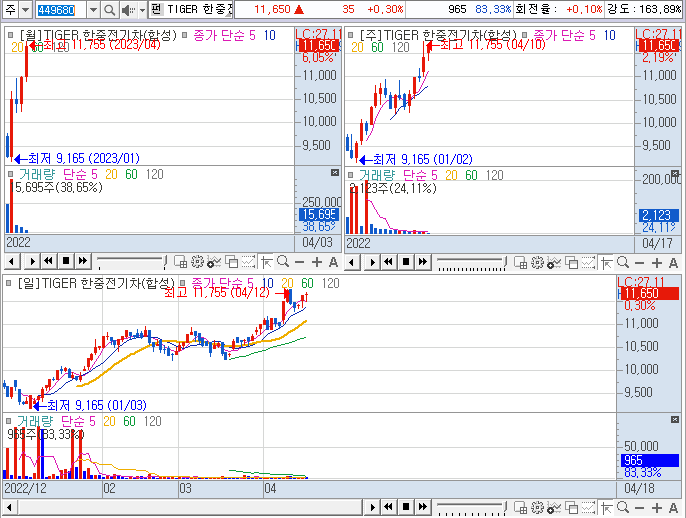Image resolution: width=686 pixels, height=518 pixels.
Task: Click daily chart scrollbar left arrow
Action: pyautogui.click(x=9, y=508)
